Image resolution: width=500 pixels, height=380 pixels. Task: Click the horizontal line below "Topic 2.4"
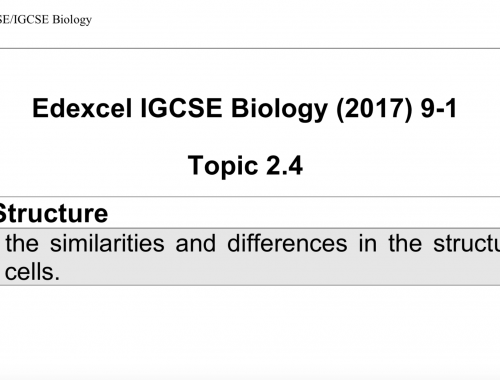click(x=250, y=197)
